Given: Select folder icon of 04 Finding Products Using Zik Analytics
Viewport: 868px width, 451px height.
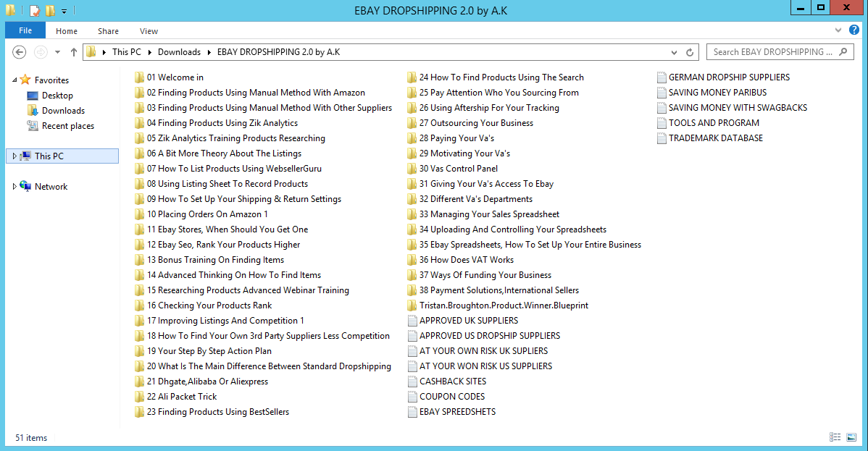Looking at the screenshot, I should pyautogui.click(x=140, y=123).
